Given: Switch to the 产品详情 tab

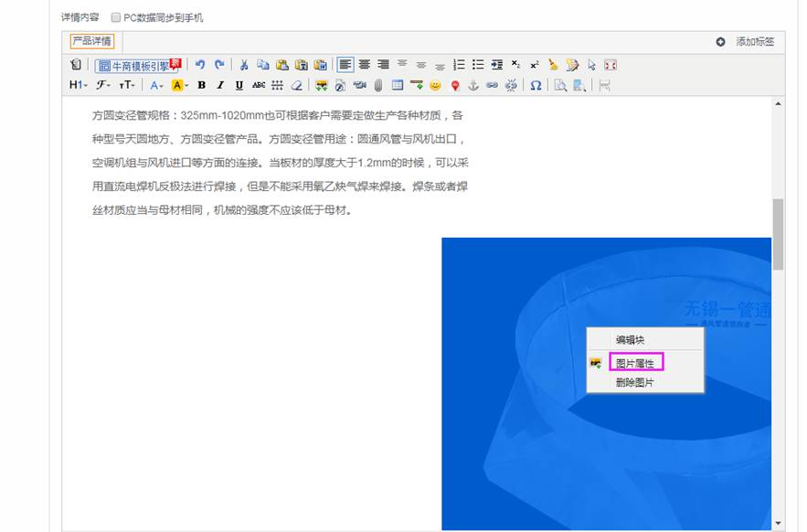Looking at the screenshot, I should point(91,41).
